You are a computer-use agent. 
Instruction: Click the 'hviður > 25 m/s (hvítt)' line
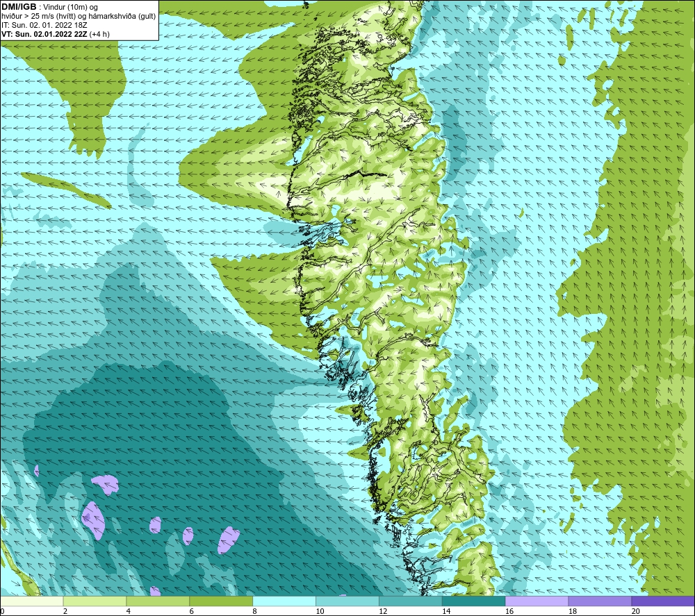(79, 16)
